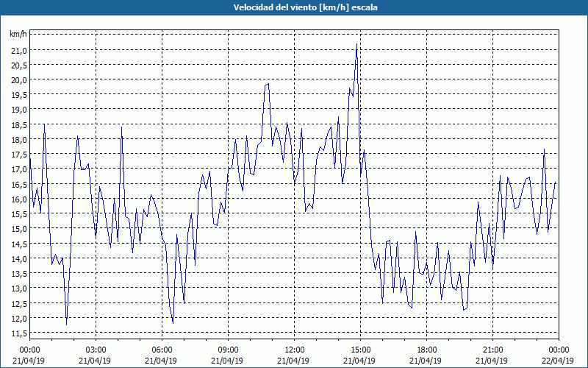This screenshot has width=588, height=368.
Task: Click the 21:00 time axis label
Action: click(x=492, y=350)
